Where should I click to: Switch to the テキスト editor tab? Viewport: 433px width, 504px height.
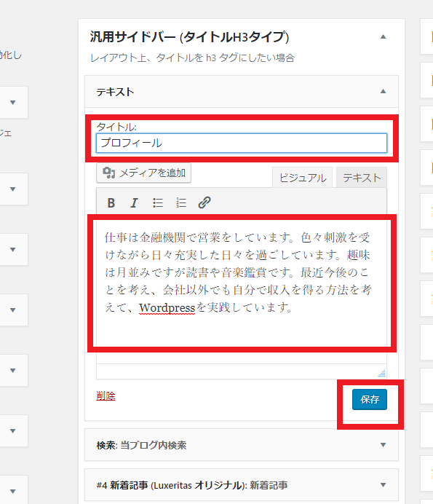pos(362,178)
